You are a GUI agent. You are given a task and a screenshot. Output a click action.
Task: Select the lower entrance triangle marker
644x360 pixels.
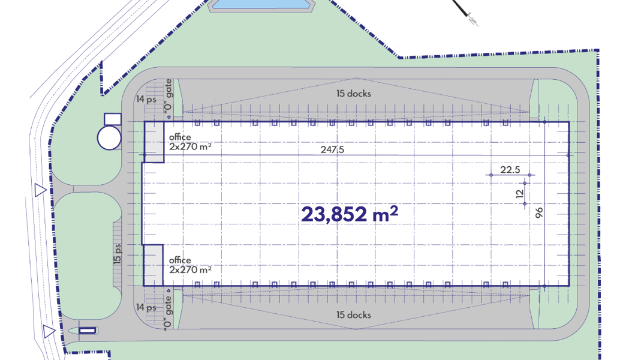point(49,331)
